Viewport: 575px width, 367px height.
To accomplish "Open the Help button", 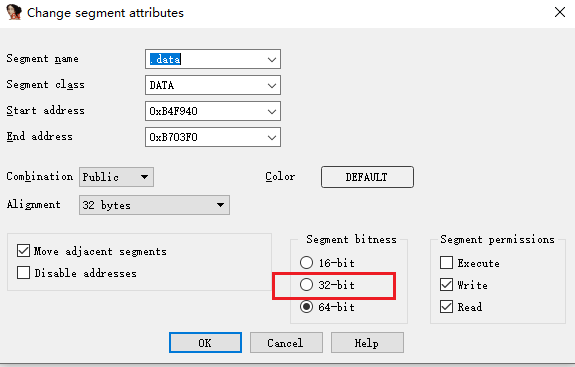I will coord(367,343).
